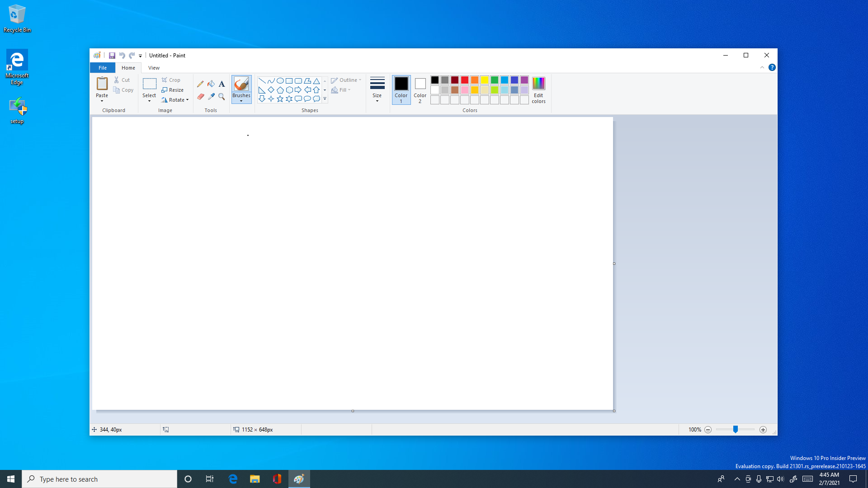The width and height of the screenshot is (868, 488).
Task: Pick the red color swatch
Action: (x=464, y=80)
